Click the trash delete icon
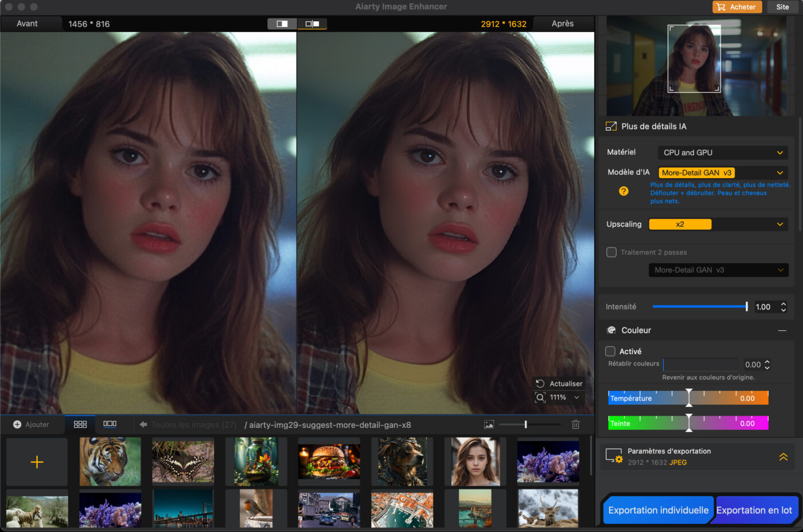The height and width of the screenshot is (532, 803). (x=575, y=424)
